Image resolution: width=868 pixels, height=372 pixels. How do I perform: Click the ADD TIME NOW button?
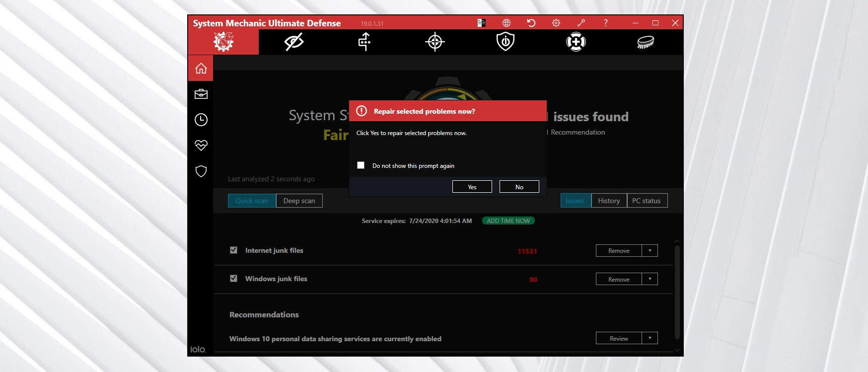tap(508, 221)
